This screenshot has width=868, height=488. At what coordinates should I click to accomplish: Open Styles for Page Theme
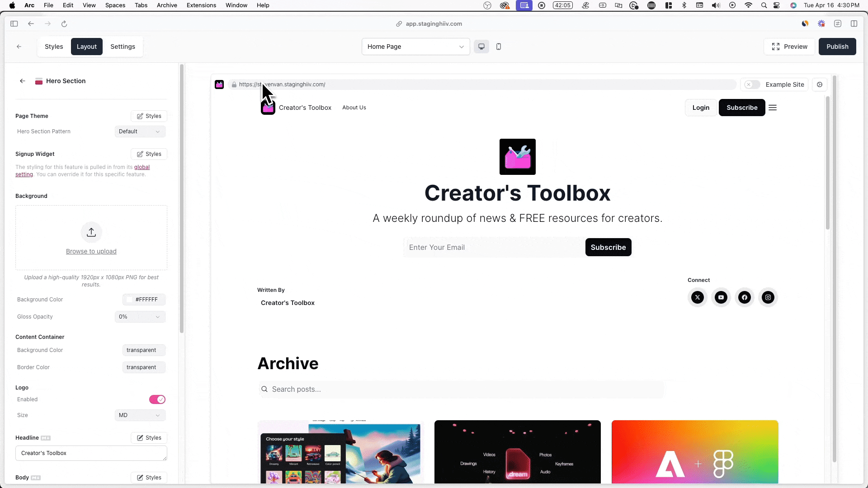click(149, 116)
